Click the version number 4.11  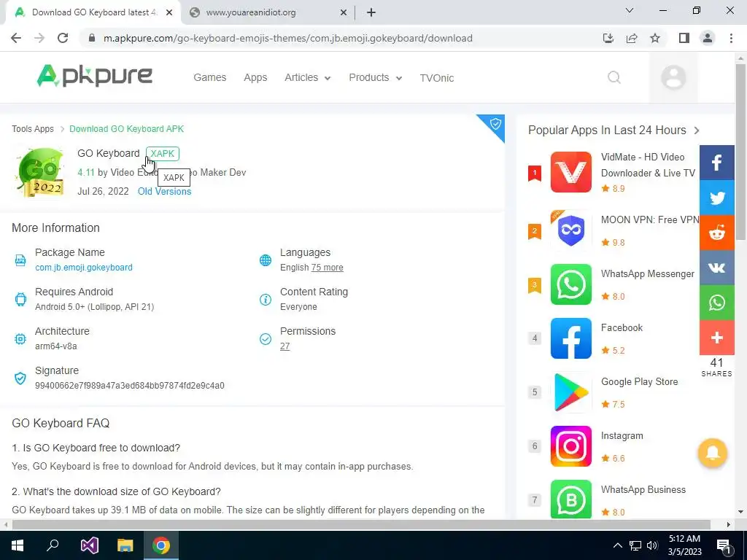[86, 172]
